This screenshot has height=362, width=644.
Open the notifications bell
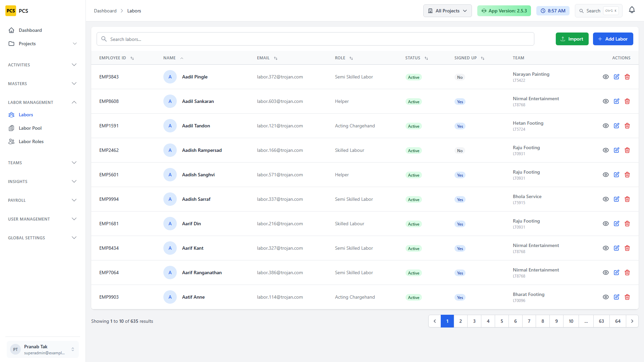(x=632, y=10)
